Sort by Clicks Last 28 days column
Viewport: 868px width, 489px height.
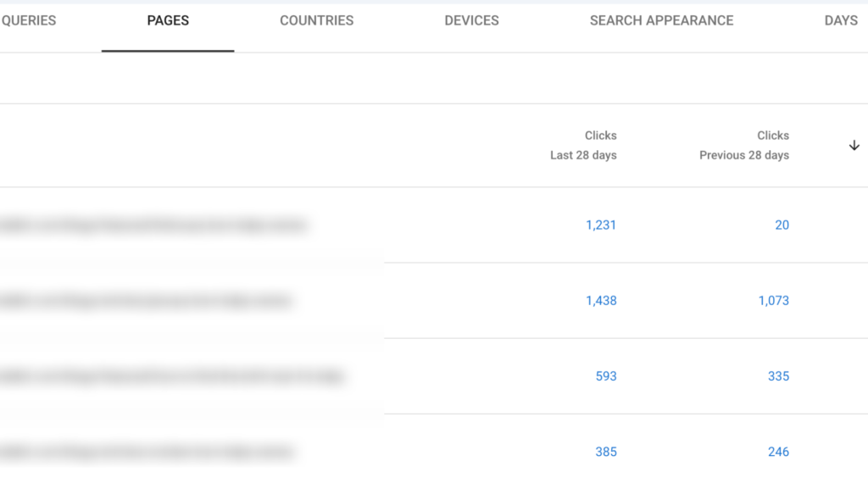[x=584, y=145]
